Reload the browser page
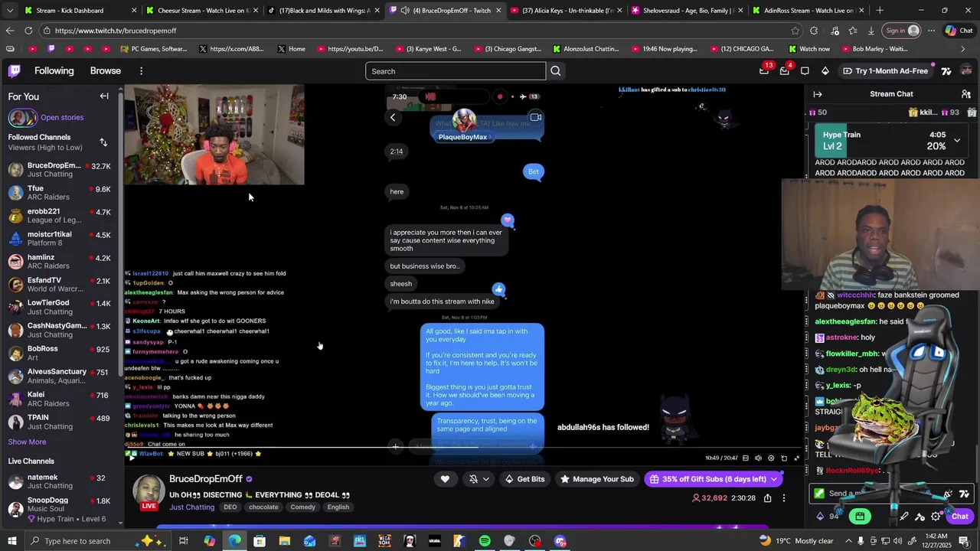Screen dimensions: 980x551 pyautogui.click(x=28, y=31)
